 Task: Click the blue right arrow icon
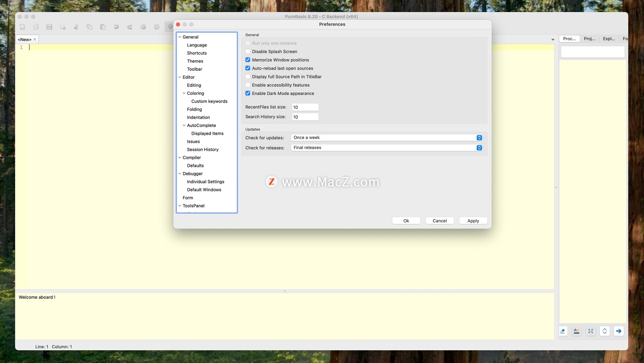click(619, 331)
